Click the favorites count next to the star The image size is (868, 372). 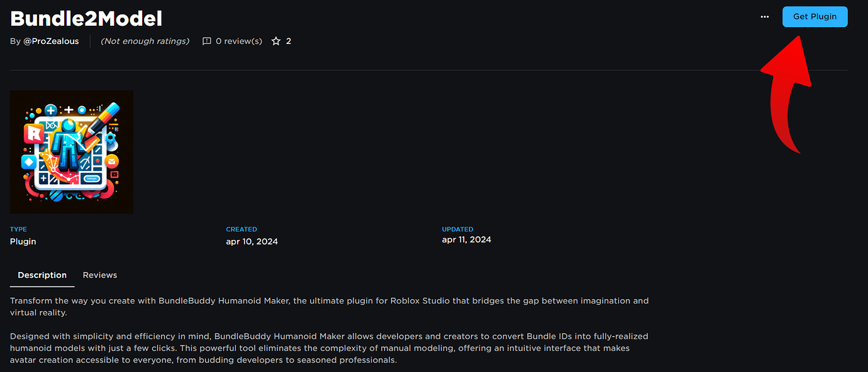(289, 41)
